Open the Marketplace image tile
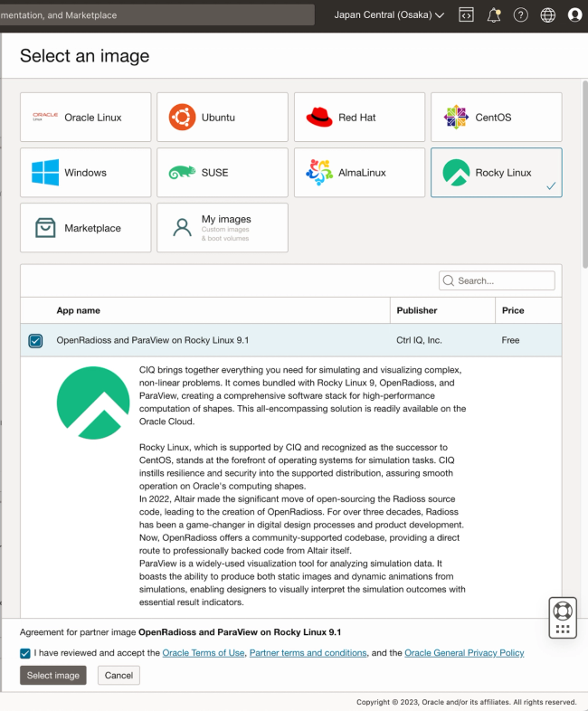This screenshot has height=711, width=588. click(86, 228)
